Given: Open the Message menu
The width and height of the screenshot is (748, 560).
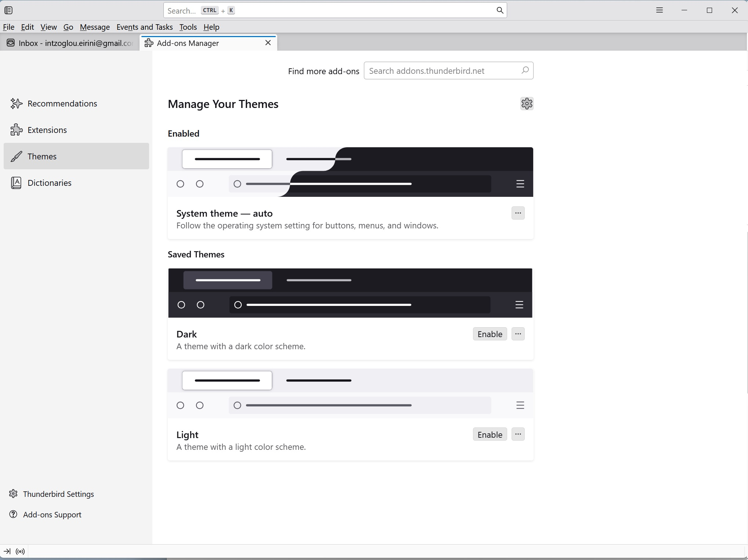Looking at the screenshot, I should (95, 27).
